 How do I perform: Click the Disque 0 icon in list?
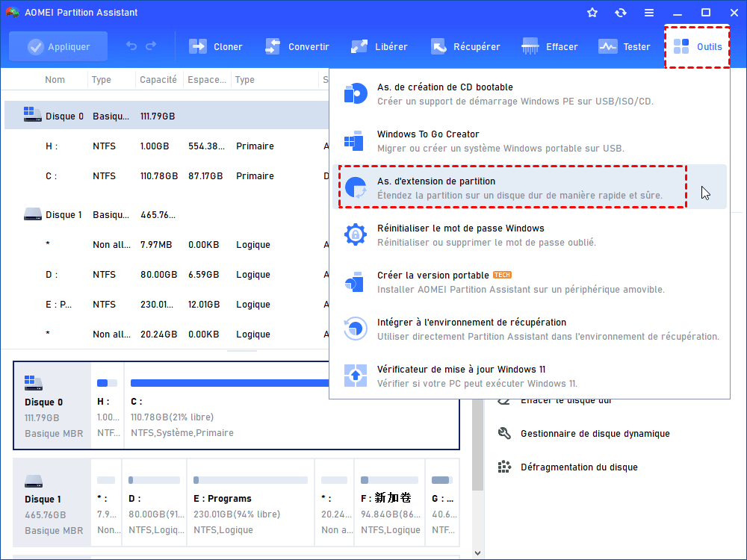[x=32, y=114]
